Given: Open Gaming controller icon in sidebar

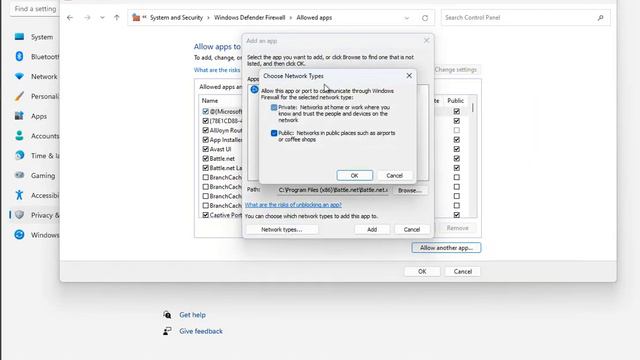Looking at the screenshot, I should pyautogui.click(x=19, y=175).
